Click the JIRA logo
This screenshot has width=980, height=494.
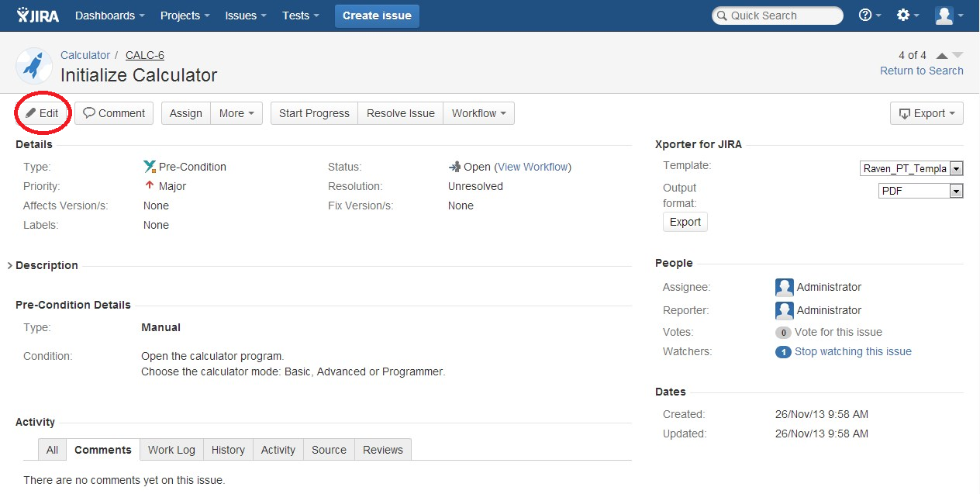point(40,16)
